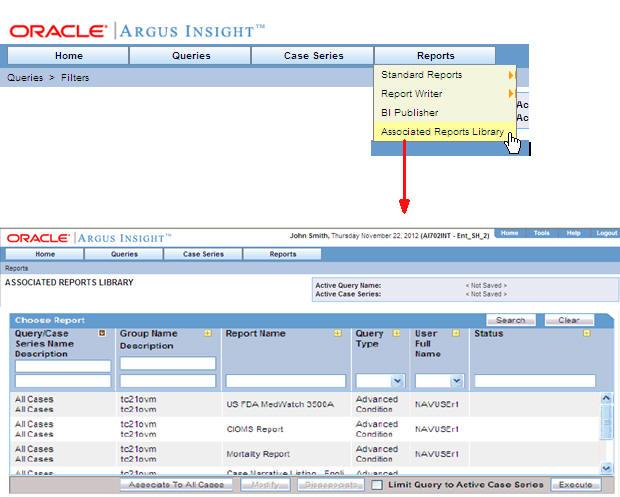Screen dimensions: 620x497
Task: Click the Disassociate button
Action: click(x=331, y=485)
